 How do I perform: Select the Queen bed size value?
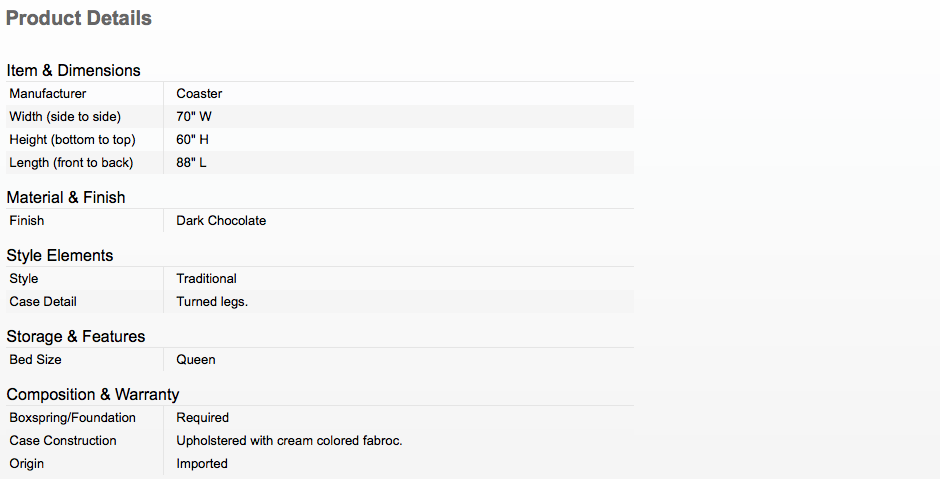click(x=195, y=360)
